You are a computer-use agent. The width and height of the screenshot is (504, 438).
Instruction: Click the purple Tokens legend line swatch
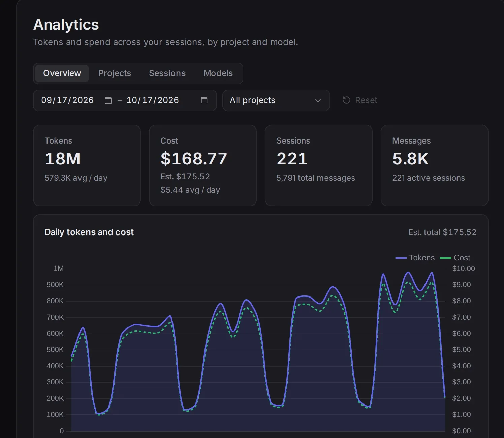click(x=401, y=258)
